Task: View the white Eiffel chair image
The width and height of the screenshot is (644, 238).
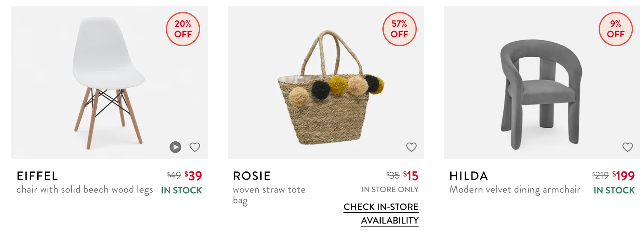Action: [109, 83]
